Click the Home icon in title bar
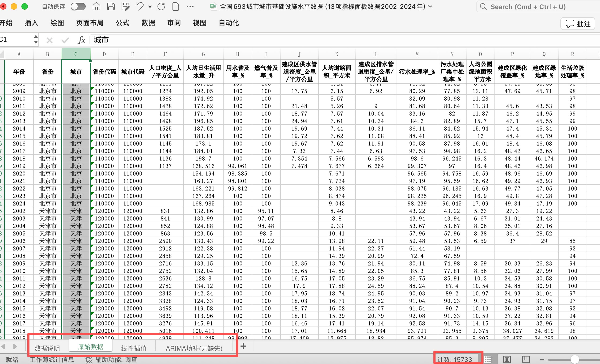This screenshot has height=364, width=600. click(x=96, y=6)
